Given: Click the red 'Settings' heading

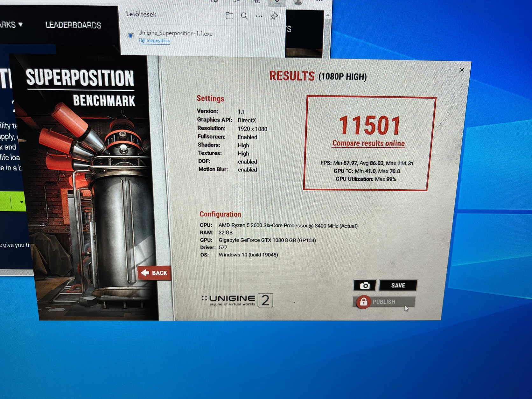Looking at the screenshot, I should (x=210, y=99).
